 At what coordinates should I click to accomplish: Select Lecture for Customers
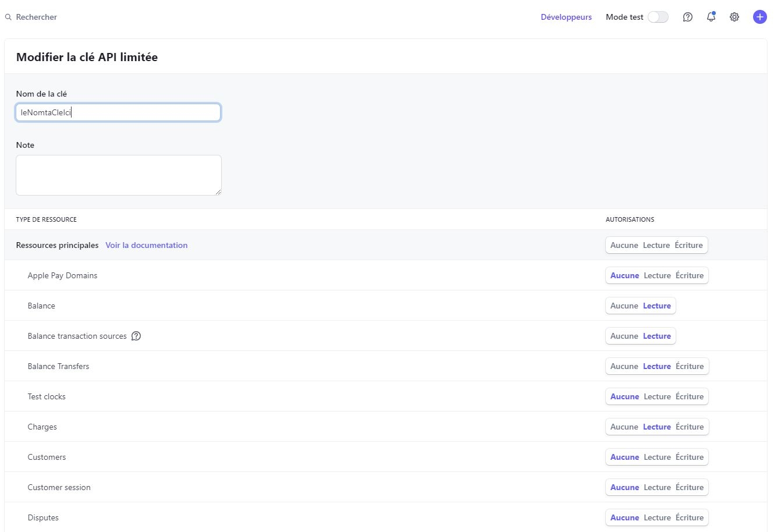click(x=657, y=457)
